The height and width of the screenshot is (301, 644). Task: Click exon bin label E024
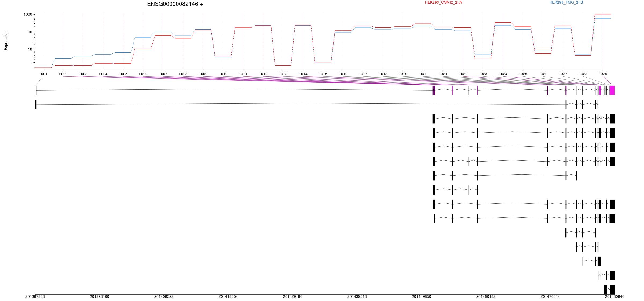[x=503, y=74]
